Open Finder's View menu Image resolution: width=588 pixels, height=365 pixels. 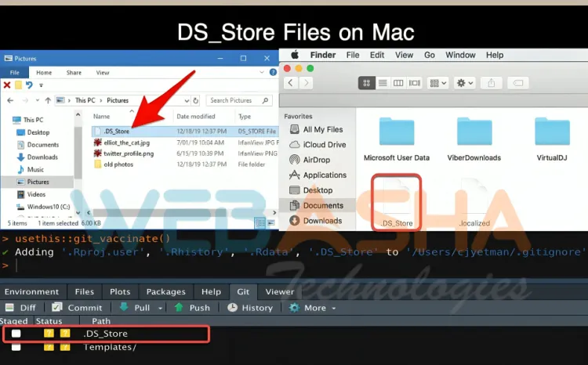[404, 55]
